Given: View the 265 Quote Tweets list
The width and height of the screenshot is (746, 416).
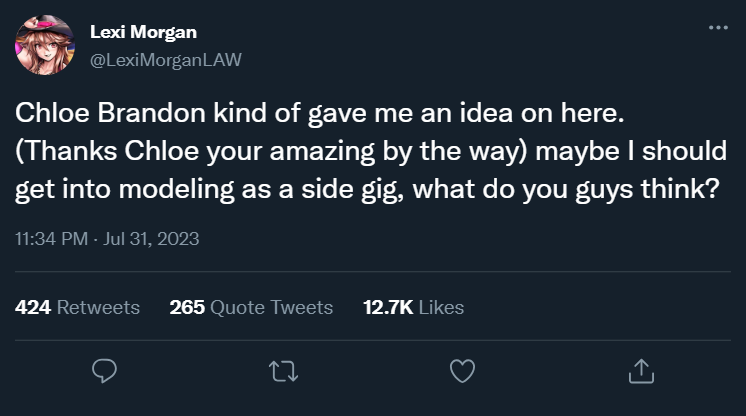Looking at the screenshot, I should tap(251, 307).
